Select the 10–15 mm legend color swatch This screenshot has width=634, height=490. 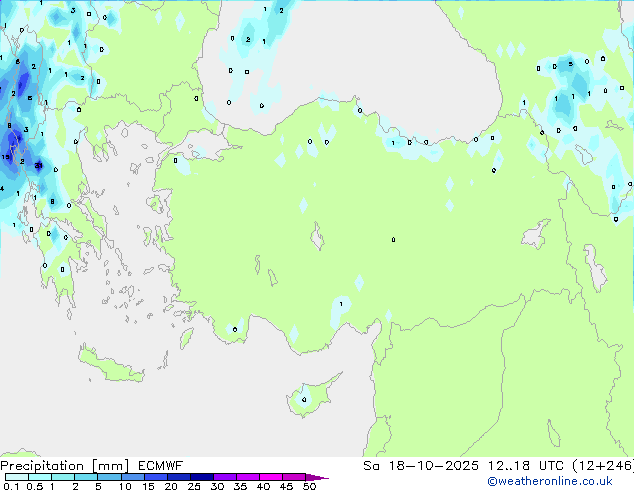132,477
